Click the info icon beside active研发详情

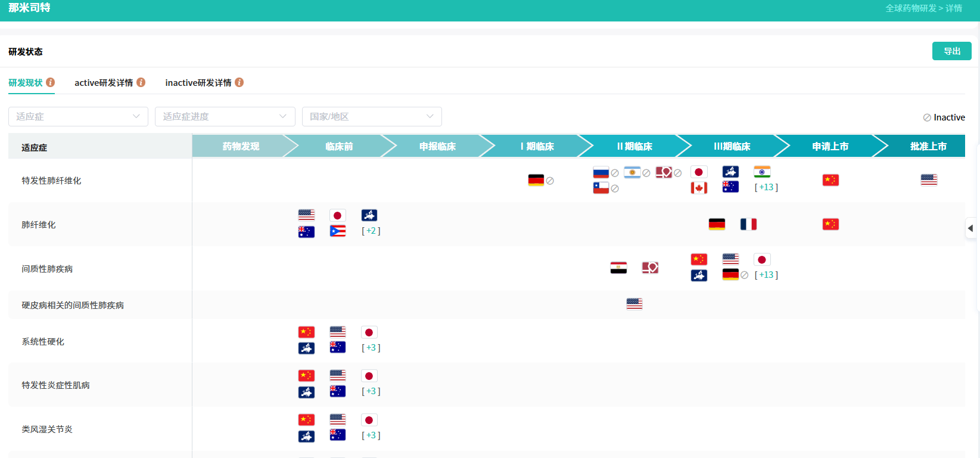(141, 82)
